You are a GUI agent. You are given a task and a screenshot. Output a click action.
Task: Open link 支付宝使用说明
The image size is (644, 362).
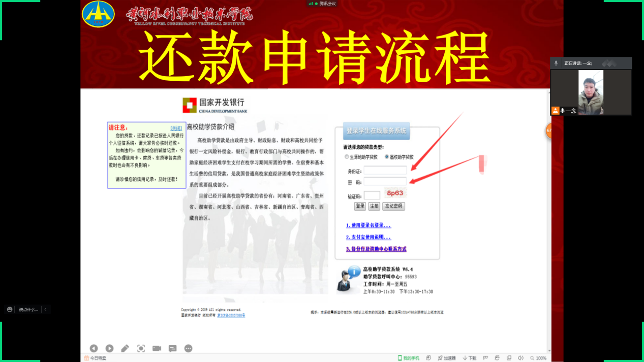tap(369, 237)
